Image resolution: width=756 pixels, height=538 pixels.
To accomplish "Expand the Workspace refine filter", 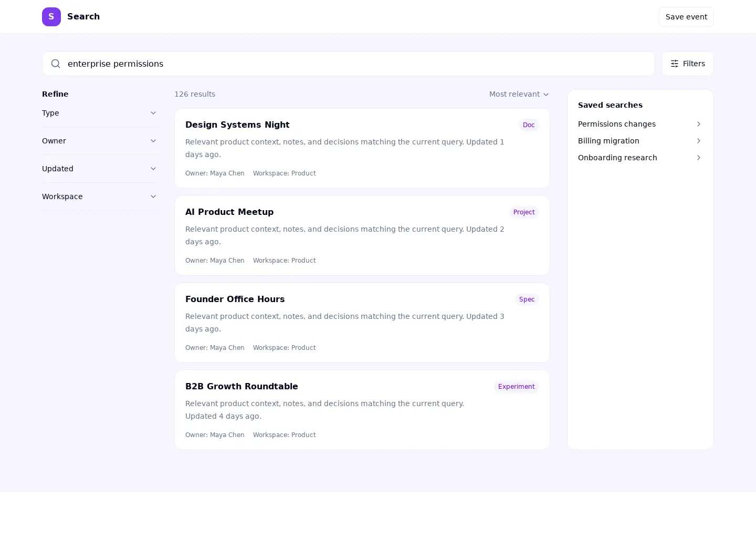I will 100,196.
